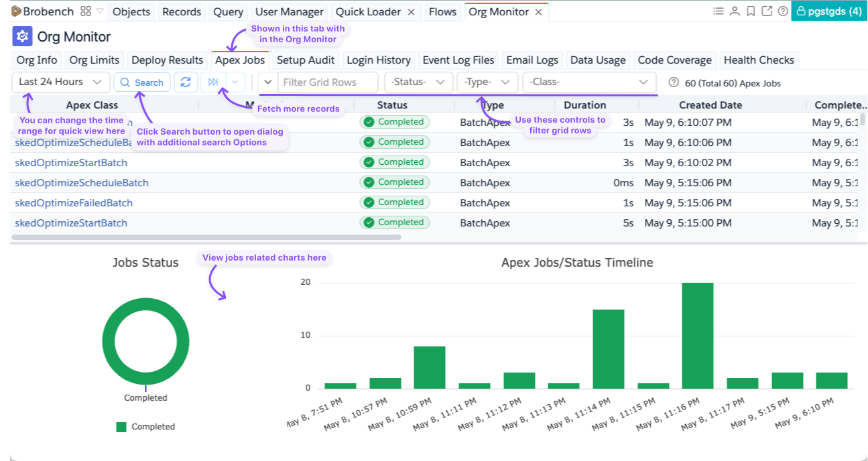Switch to the User Manager tab
This screenshot has height=461, width=868.
click(x=290, y=12)
